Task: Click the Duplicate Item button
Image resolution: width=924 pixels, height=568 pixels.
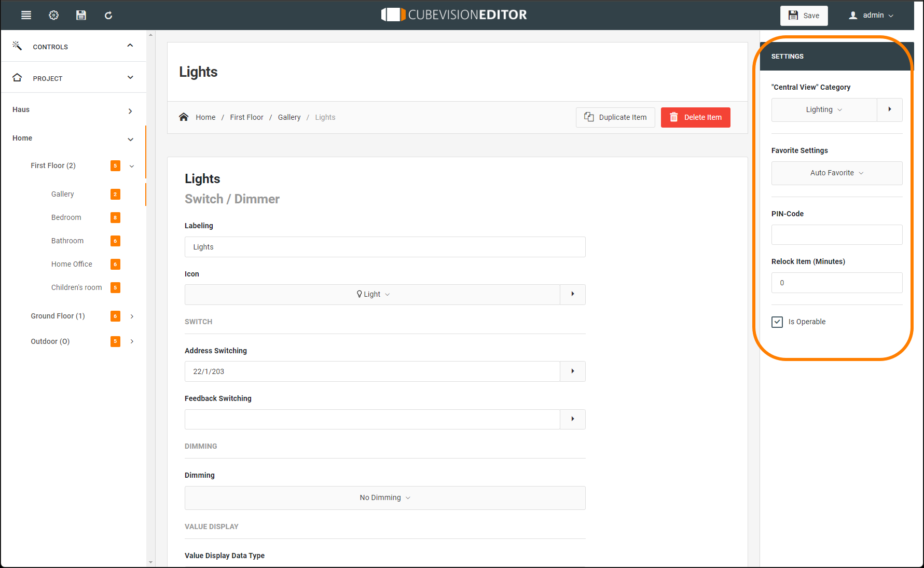Action: tap(615, 117)
